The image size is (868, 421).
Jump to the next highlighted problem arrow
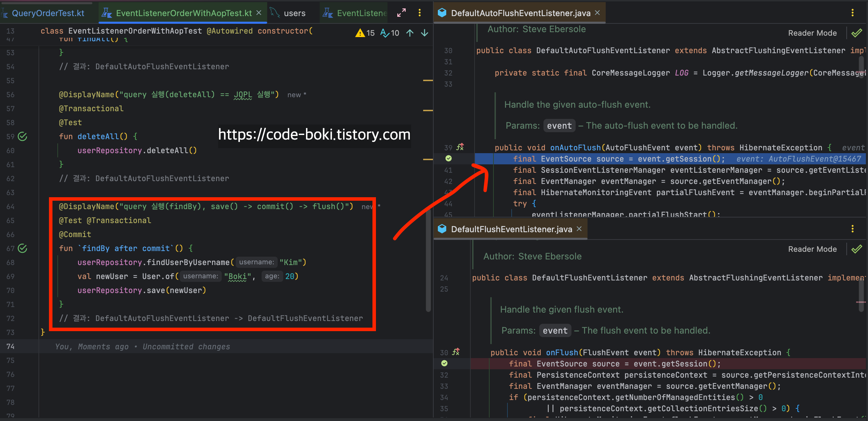click(425, 33)
